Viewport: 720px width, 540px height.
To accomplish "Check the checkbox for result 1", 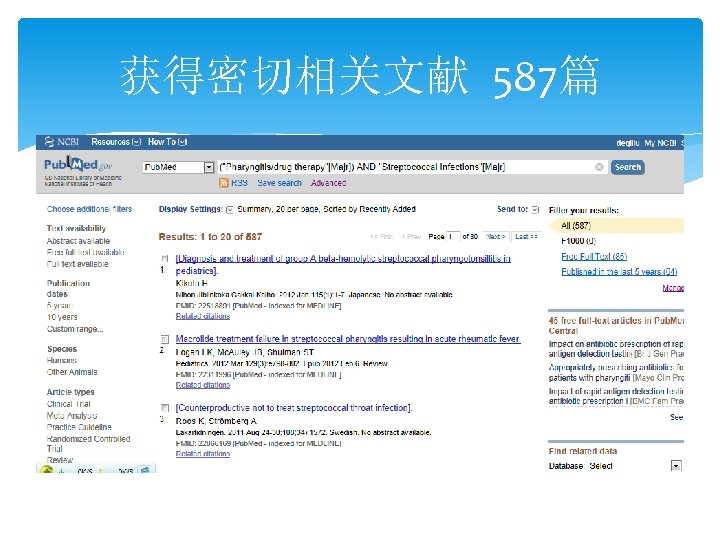I will click(x=165, y=259).
